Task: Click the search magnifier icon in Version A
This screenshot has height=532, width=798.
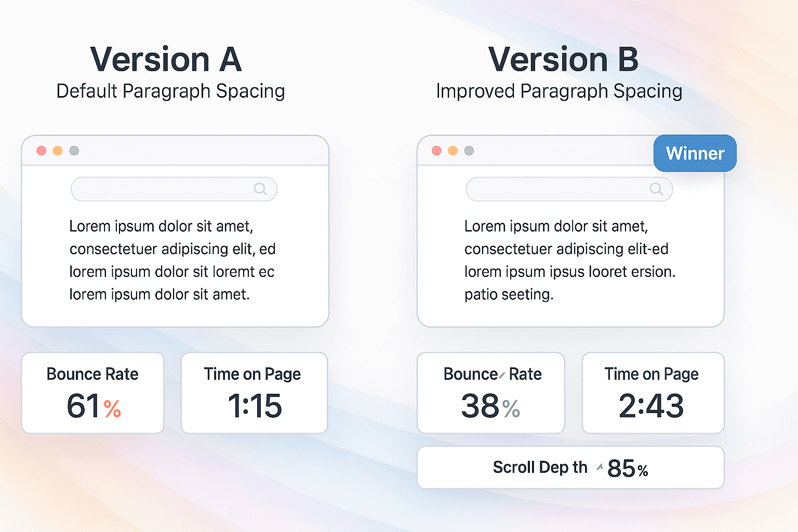Action: [260, 189]
